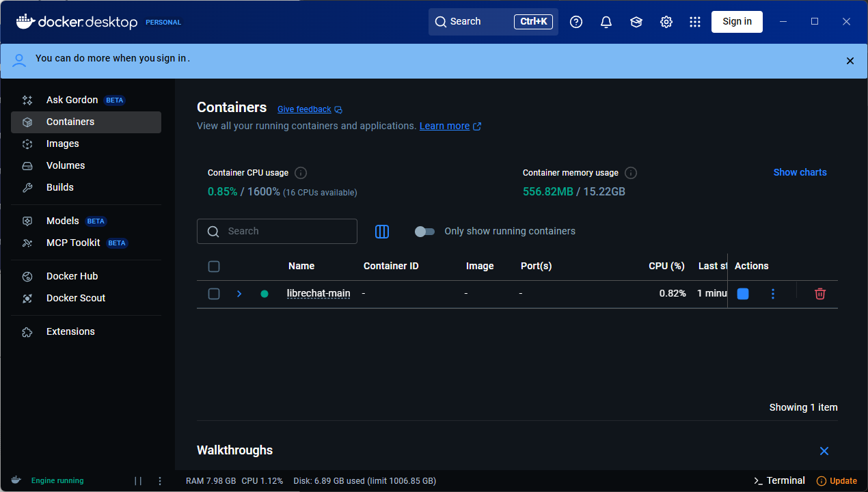Click the Docker Hub icon
868x492 pixels.
[x=27, y=277]
